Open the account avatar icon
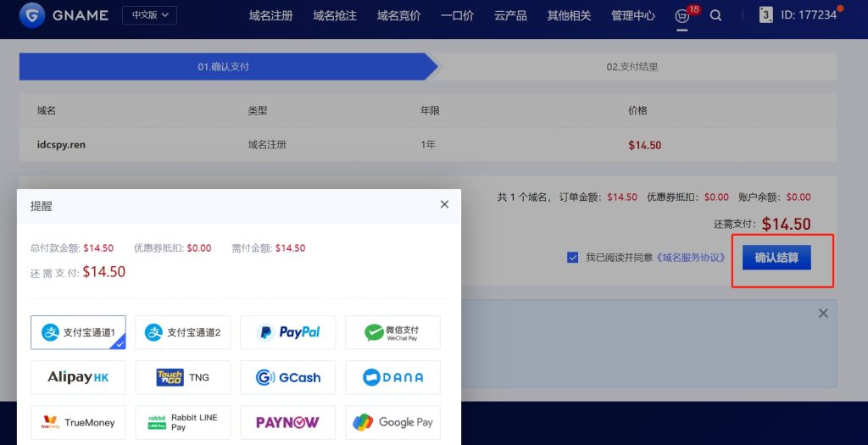The height and width of the screenshot is (445, 868). [765, 15]
